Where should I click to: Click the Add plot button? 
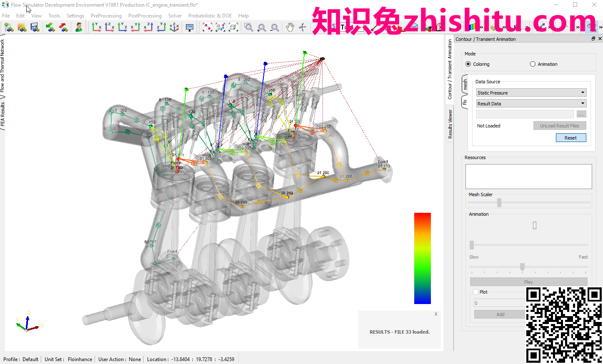[500, 314]
